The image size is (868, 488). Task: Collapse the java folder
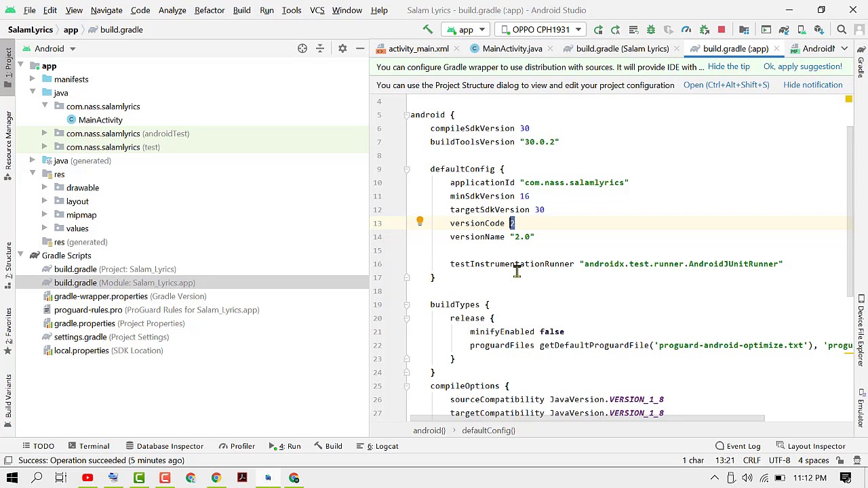[32, 93]
